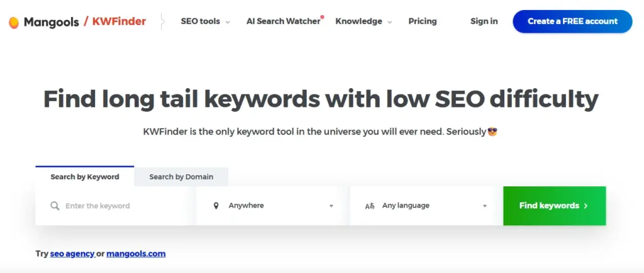This screenshot has height=273, width=644.
Task: Open AI Search Watcher
Action: pos(283,21)
